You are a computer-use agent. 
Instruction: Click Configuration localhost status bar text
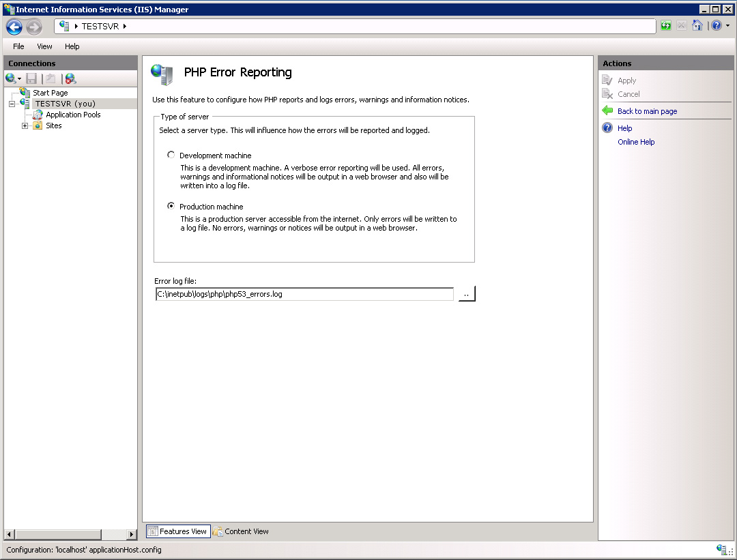point(84,550)
